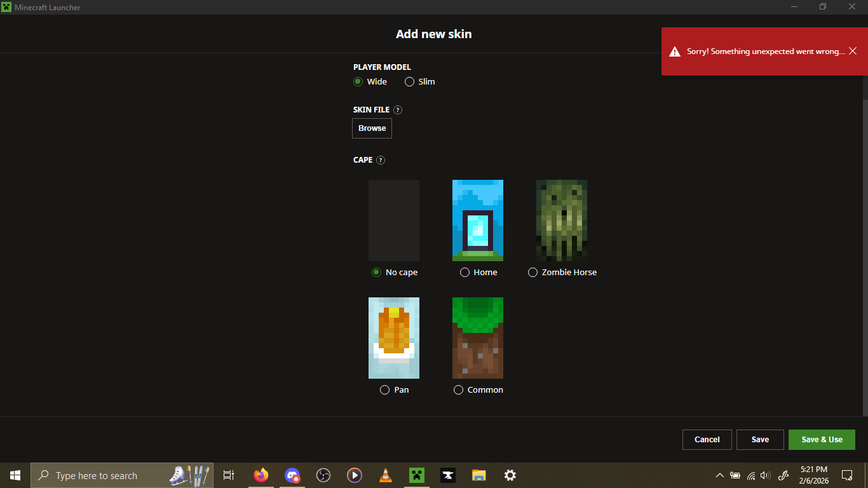This screenshot has height=488, width=868.
Task: Choose the Pan cape radio button
Action: pyautogui.click(x=384, y=390)
